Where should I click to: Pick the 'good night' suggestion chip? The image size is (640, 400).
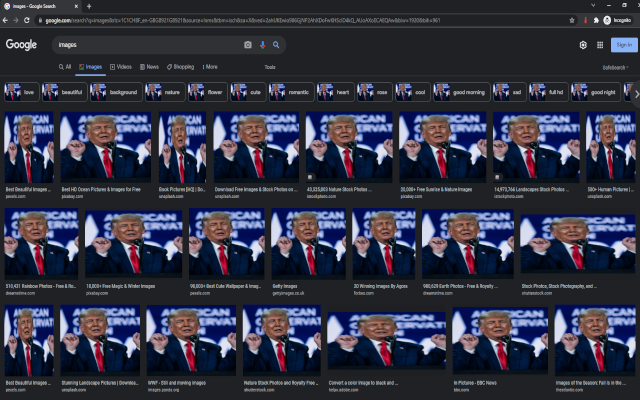[596, 92]
